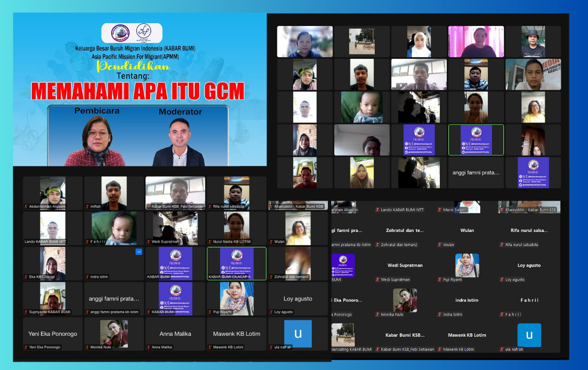Screen dimensions: 588x370
Task: Click muted mic icon beside Supriyanto KABAR BUMI
Action: pos(26,312)
